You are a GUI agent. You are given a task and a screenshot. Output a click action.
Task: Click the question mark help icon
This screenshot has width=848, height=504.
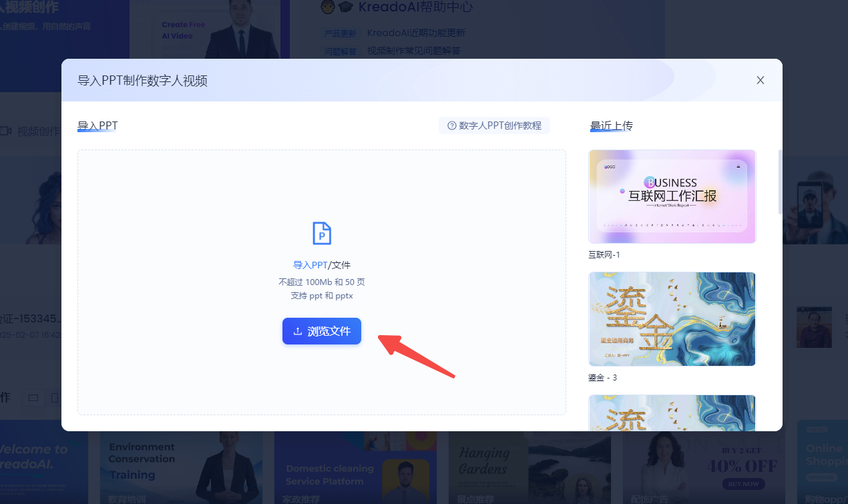(451, 125)
